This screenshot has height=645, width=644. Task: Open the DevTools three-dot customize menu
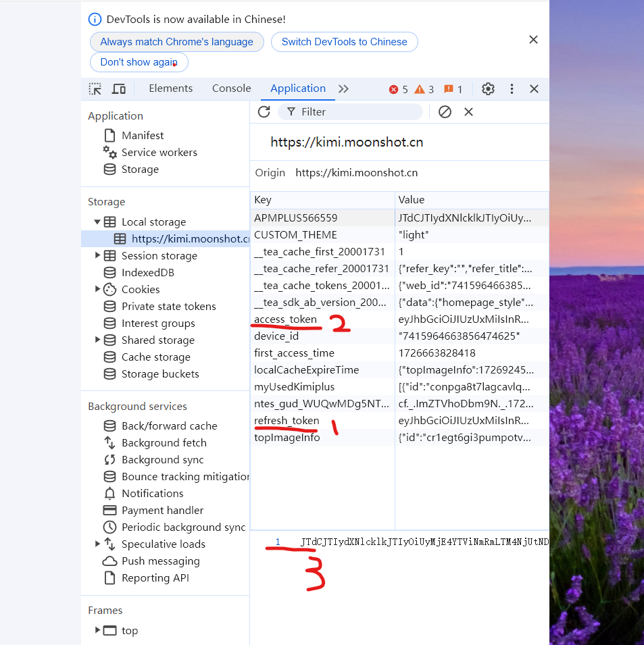click(x=512, y=89)
